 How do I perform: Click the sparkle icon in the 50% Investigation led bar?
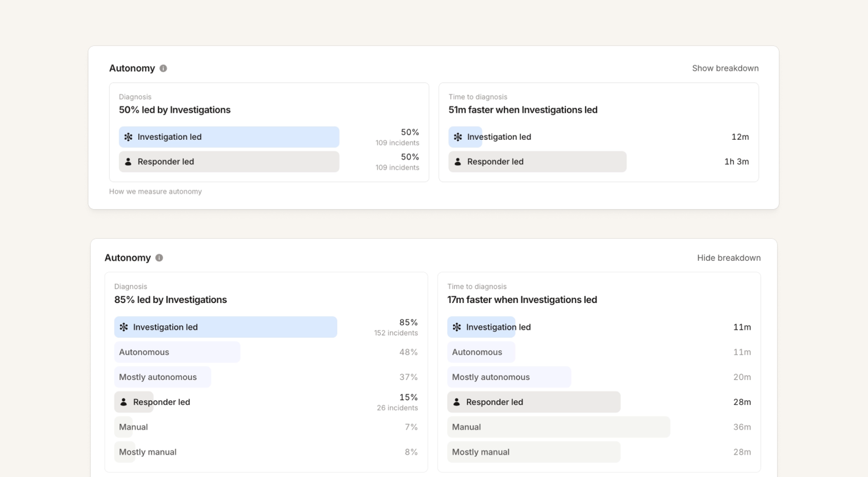click(x=128, y=137)
